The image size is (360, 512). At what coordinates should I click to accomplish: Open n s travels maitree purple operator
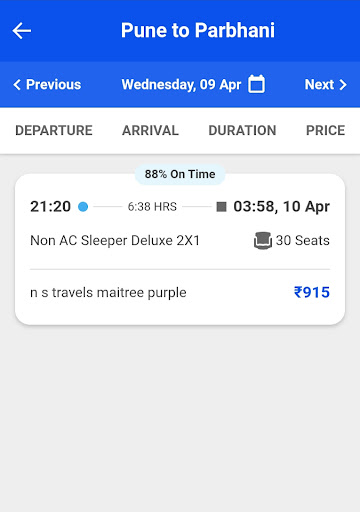pyautogui.click(x=108, y=293)
